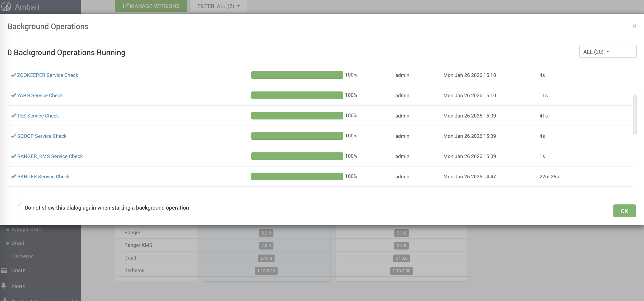Open RANGER Service Check operation details
Screen dimensions: 644x301
tap(43, 177)
